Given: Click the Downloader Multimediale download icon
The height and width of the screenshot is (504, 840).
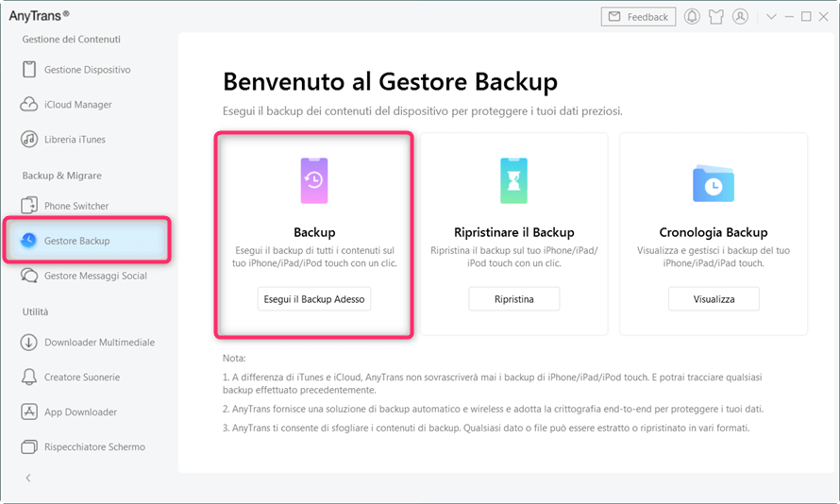Looking at the screenshot, I should pyautogui.click(x=29, y=343).
